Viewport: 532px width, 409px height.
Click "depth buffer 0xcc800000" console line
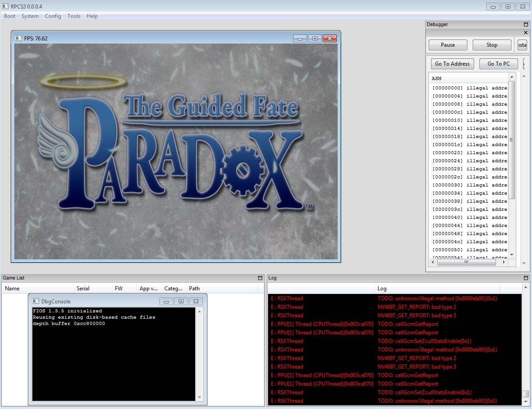pos(69,324)
